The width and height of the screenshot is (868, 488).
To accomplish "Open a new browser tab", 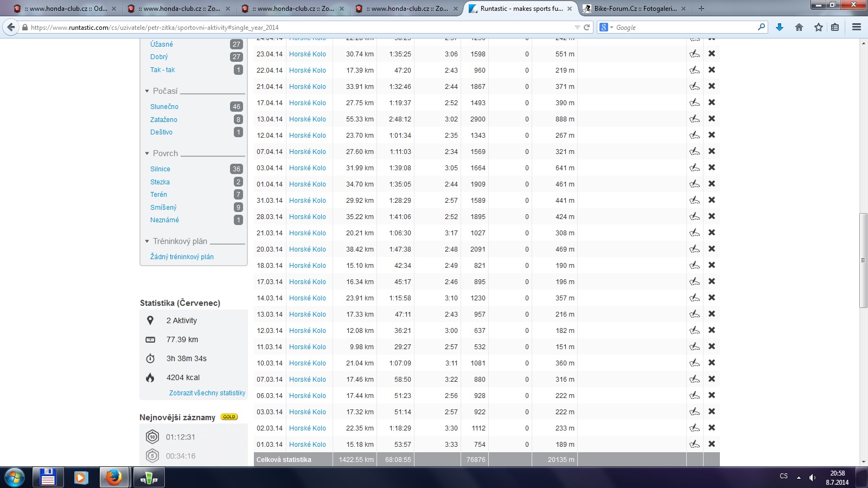I will 701,9.
